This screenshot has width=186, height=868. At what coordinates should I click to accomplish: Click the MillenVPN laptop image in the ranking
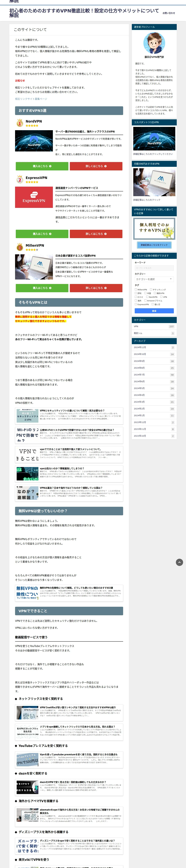34,267
